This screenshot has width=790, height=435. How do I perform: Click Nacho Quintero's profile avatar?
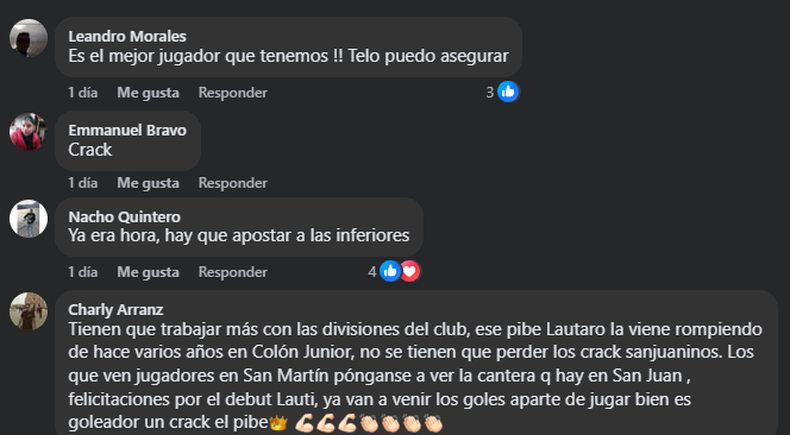(29, 218)
